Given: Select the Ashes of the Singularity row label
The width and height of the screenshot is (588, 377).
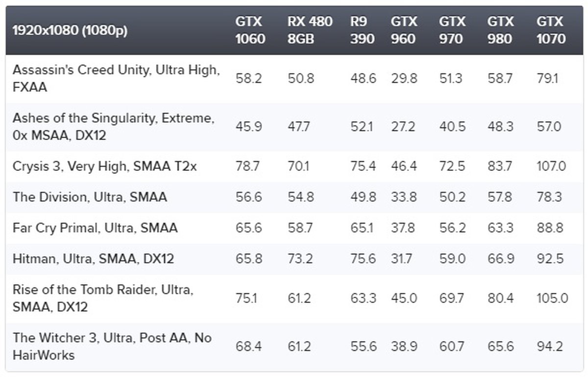Looking at the screenshot, I should (113, 126).
